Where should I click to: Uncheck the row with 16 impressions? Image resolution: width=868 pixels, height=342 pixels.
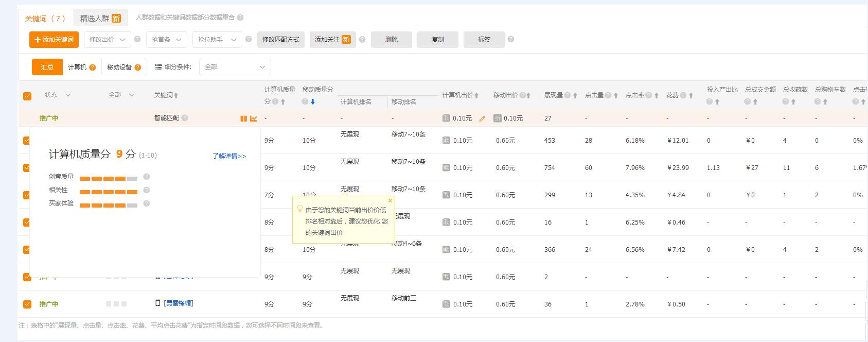tap(27, 223)
